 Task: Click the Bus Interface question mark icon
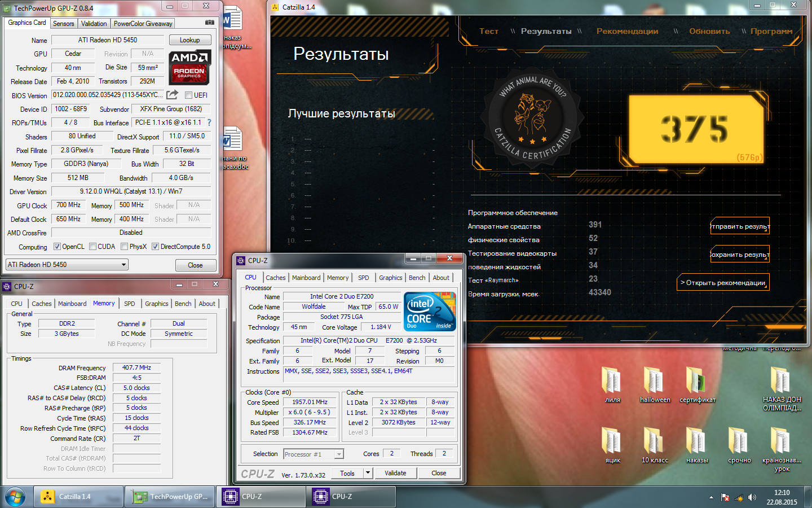209,122
